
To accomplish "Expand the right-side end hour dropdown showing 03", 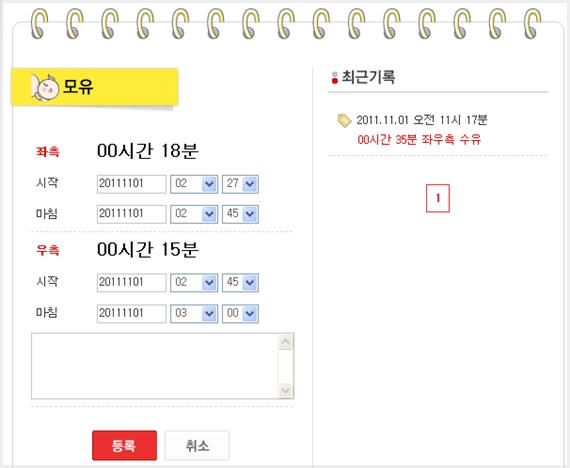I will click(194, 313).
